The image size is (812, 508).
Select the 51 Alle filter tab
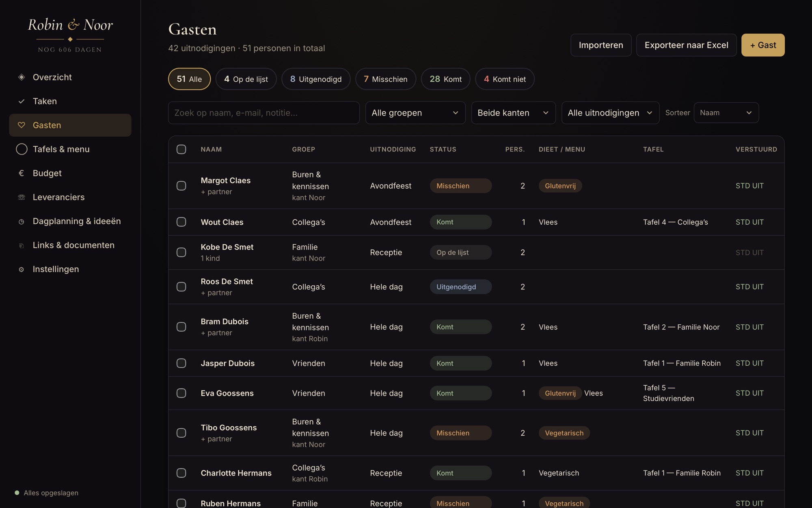[189, 79]
